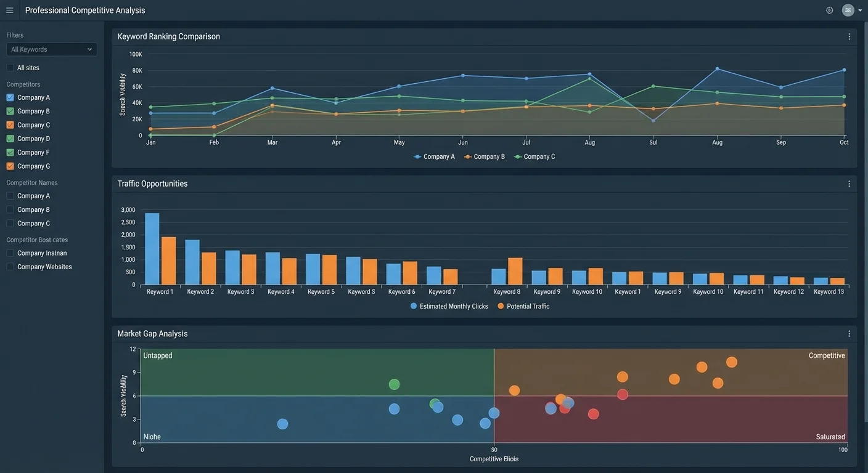This screenshot has width=868, height=473.
Task: Toggle Company D competitor checkbox
Action: click(10, 139)
